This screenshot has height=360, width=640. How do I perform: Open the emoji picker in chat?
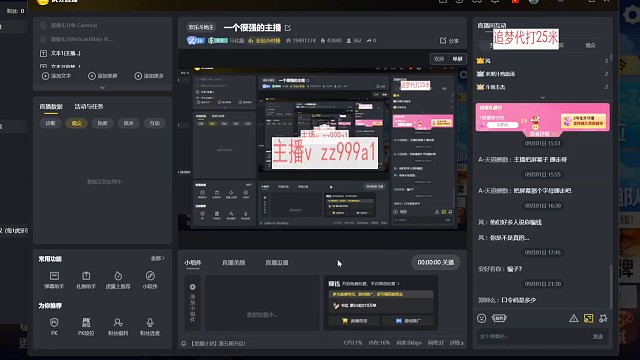click(482, 318)
